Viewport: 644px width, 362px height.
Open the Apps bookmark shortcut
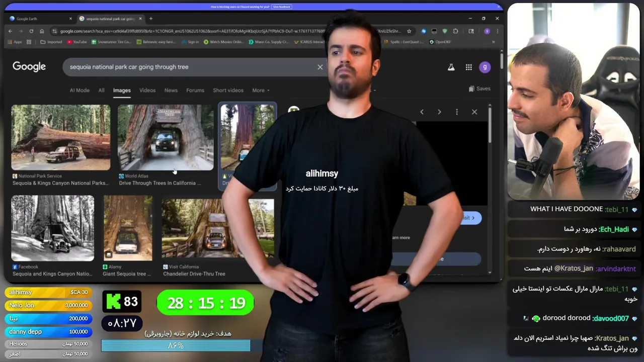click(x=15, y=42)
